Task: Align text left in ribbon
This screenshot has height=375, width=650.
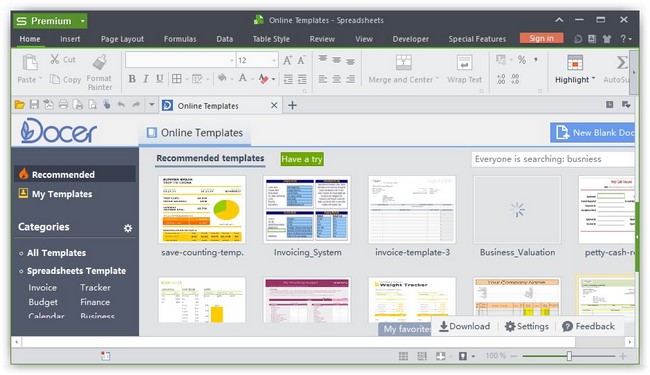Action: click(x=323, y=79)
